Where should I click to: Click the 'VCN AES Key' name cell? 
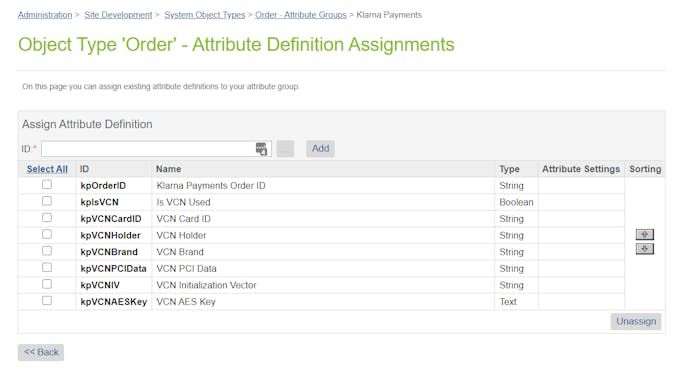point(186,301)
